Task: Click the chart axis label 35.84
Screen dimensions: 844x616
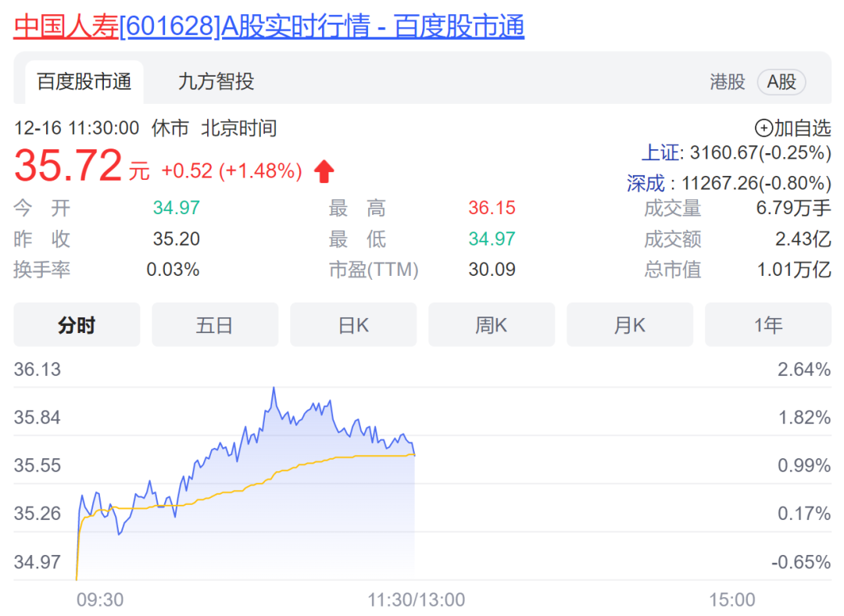Action: (38, 417)
